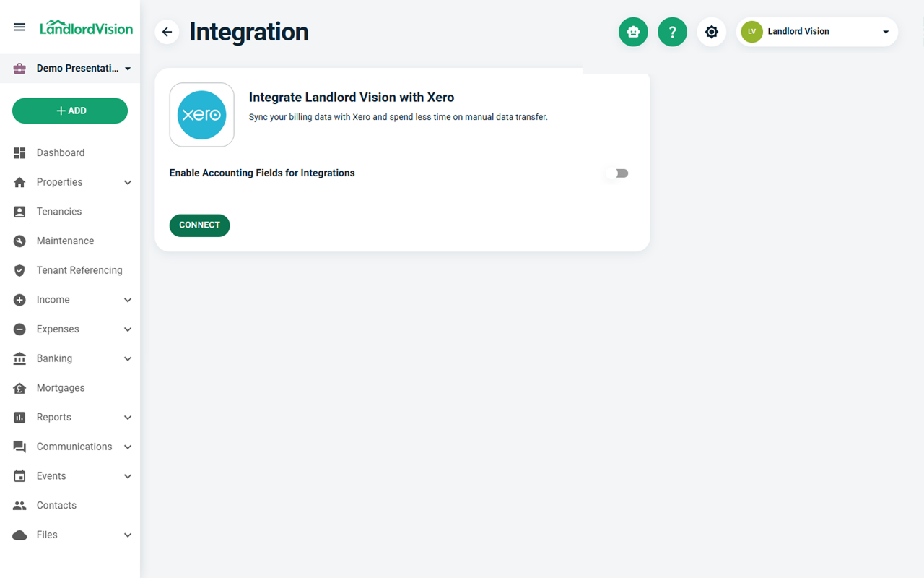This screenshot has width=924, height=578.
Task: Click the Communications label in sidebar
Action: point(74,447)
